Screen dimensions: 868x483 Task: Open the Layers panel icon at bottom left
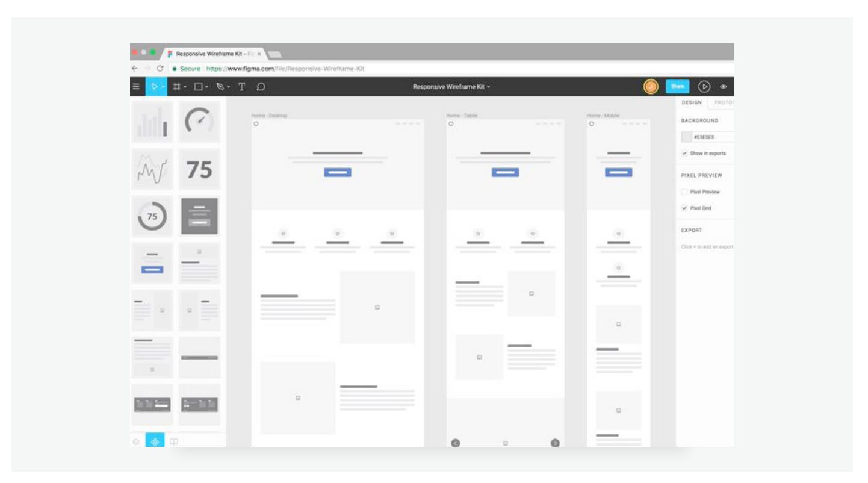pos(136,441)
